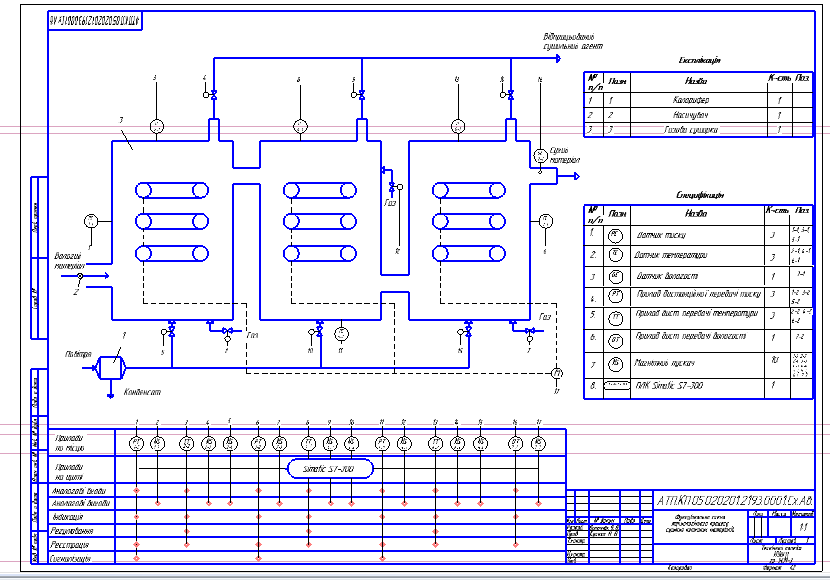Click the last instrument circle under column 17

(538, 443)
